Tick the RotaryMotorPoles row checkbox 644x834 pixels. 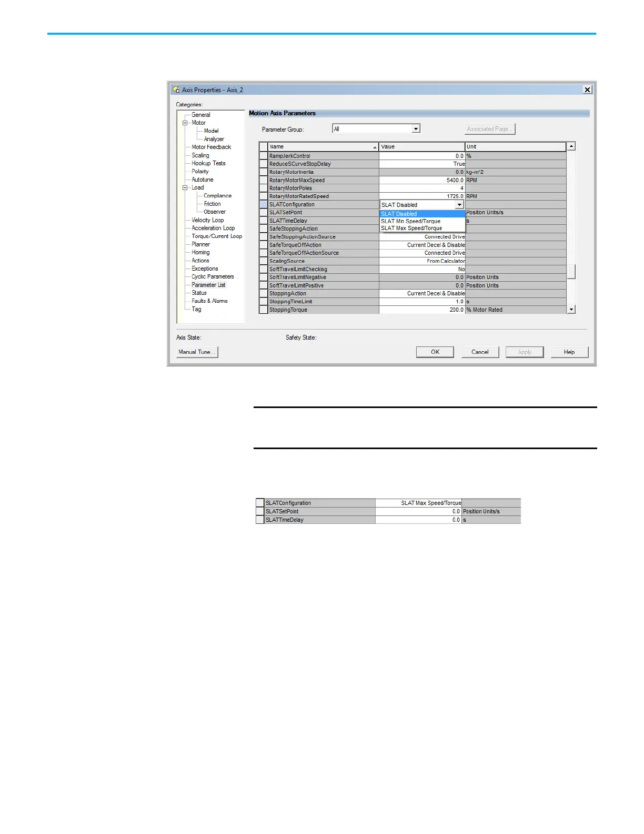tap(264, 188)
